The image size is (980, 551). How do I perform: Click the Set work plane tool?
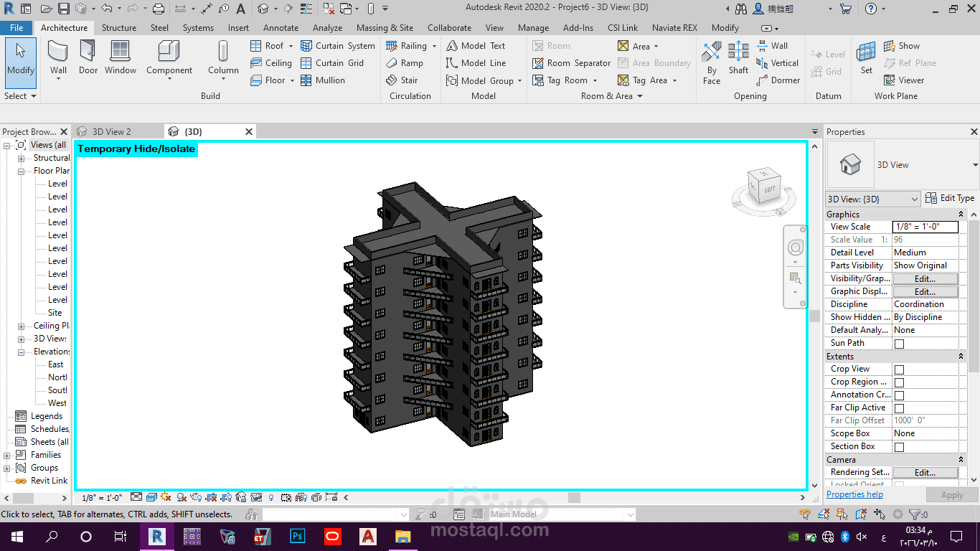(x=867, y=58)
